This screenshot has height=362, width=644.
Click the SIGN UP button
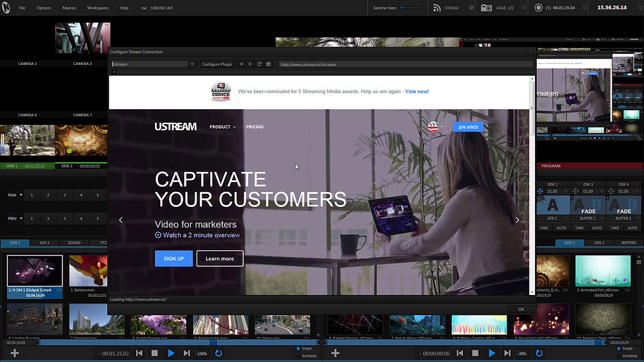coord(173,259)
